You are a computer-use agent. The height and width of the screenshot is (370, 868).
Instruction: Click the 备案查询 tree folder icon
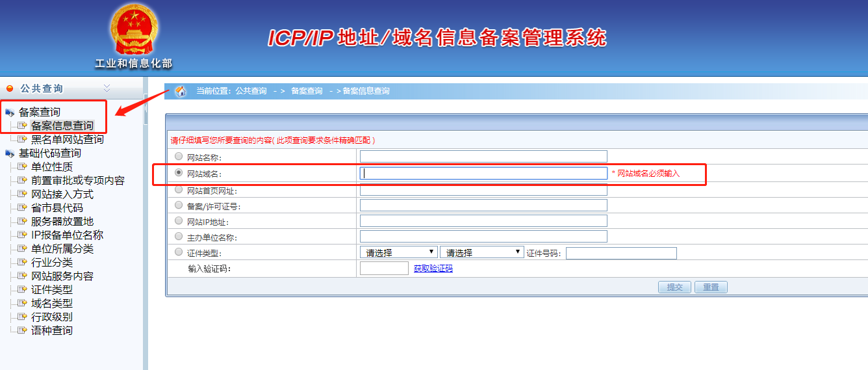pyautogui.click(x=9, y=112)
